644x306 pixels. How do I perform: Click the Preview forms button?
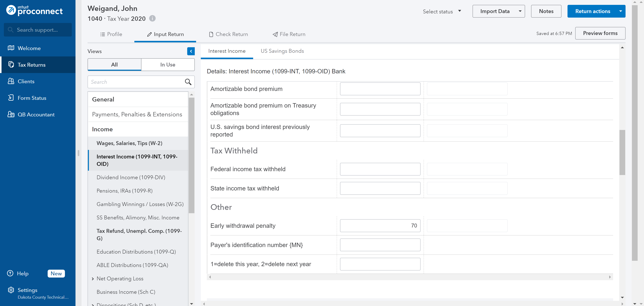coord(600,33)
